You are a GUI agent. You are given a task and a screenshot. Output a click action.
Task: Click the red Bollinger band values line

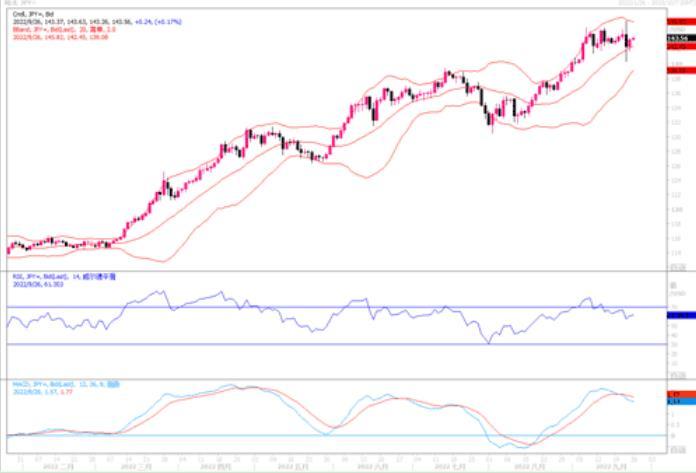(x=60, y=37)
